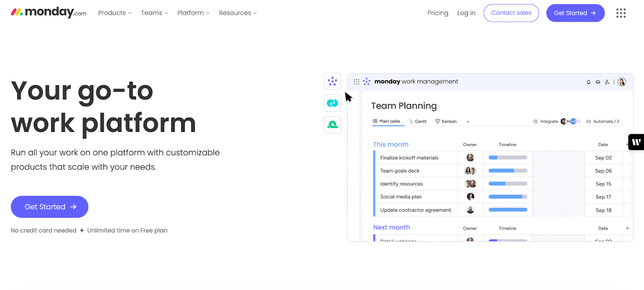Expand the Platform menu
The width and height of the screenshot is (644, 290).
[x=194, y=13]
